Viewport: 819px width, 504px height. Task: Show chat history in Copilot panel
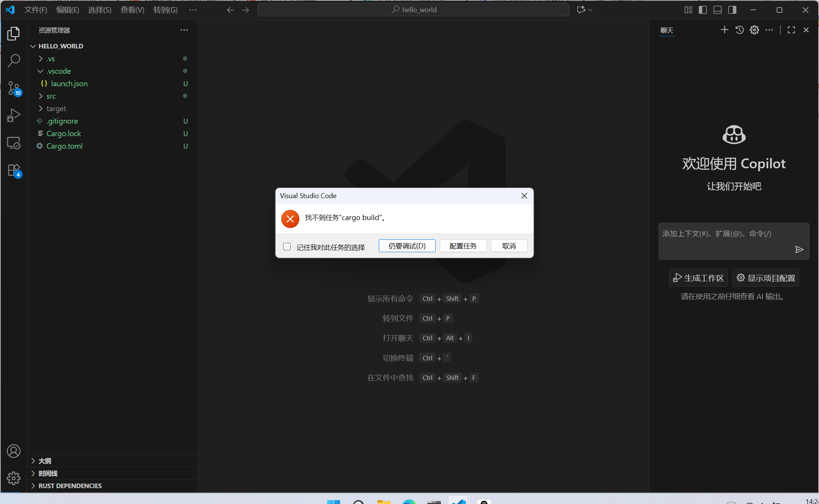tap(740, 30)
